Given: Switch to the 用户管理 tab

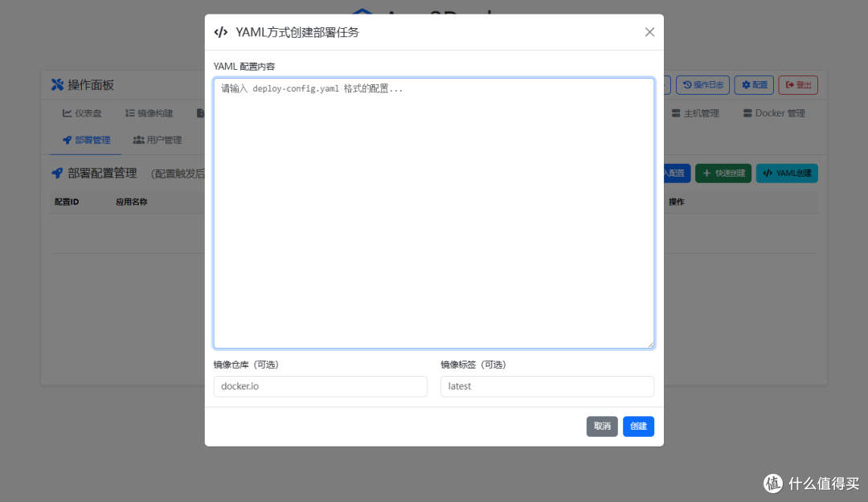Looking at the screenshot, I should click(x=158, y=140).
